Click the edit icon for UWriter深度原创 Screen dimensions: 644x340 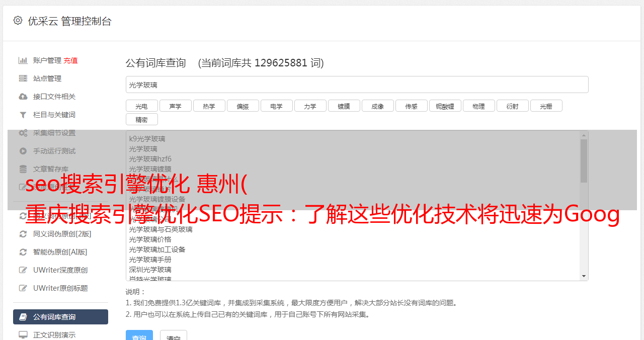click(x=23, y=270)
